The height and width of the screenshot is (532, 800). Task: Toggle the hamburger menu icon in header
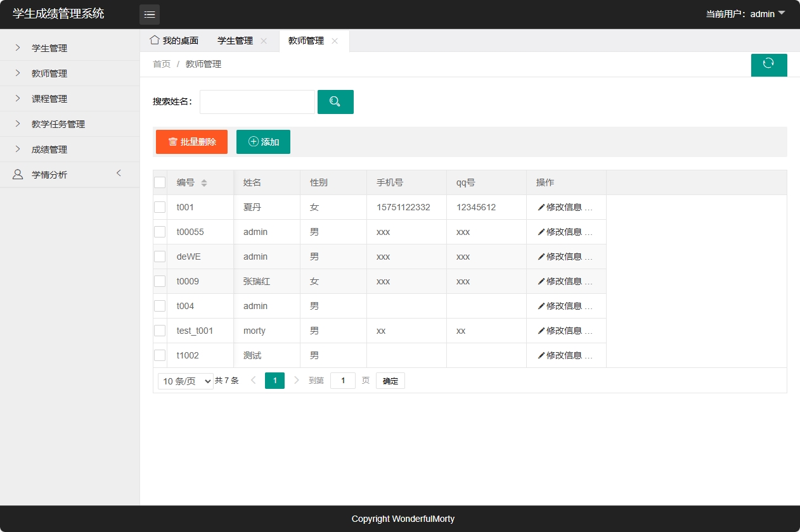click(x=150, y=14)
